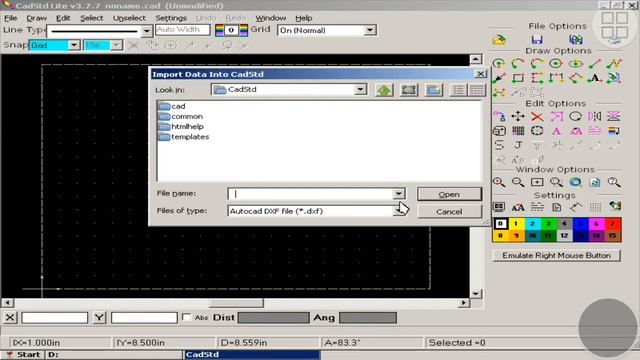
Task: Select the move four-arrow tool
Action: pyautogui.click(x=518, y=116)
